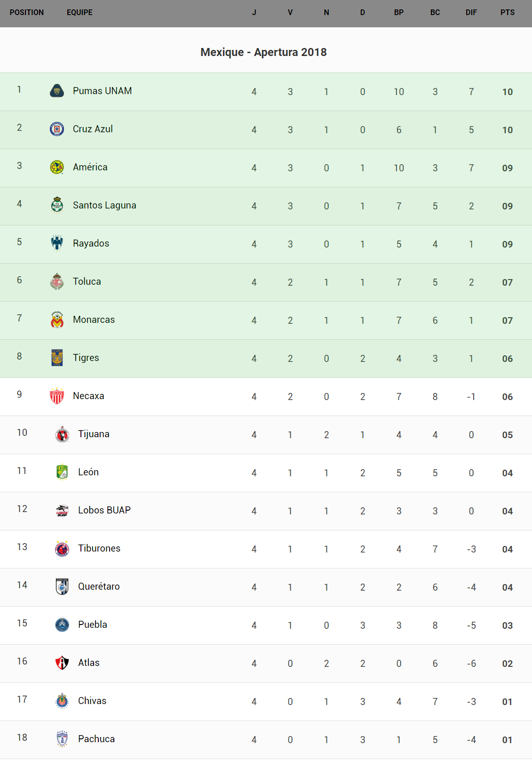Open the Toluca team name link
532x761 pixels.
coord(87,281)
